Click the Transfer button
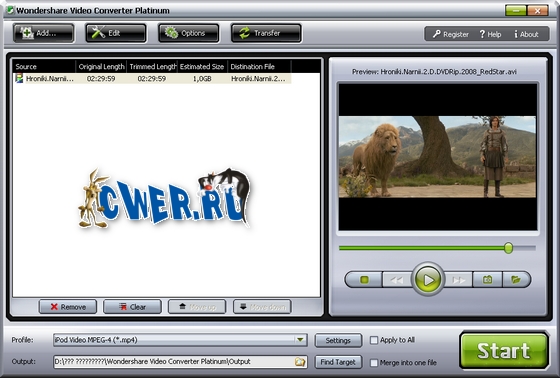The width and height of the screenshot is (560, 378). coord(266,33)
